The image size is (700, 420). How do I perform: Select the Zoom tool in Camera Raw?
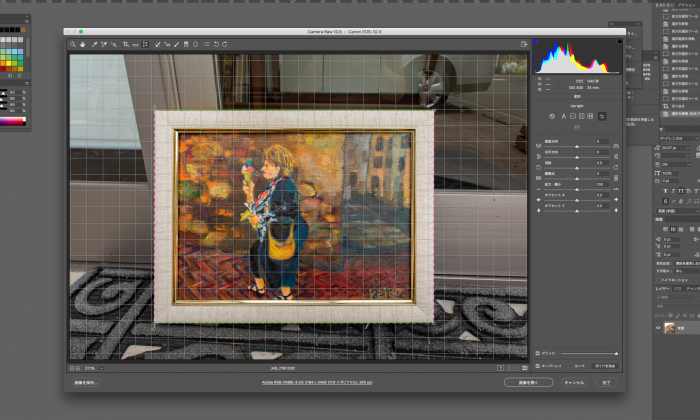73,44
